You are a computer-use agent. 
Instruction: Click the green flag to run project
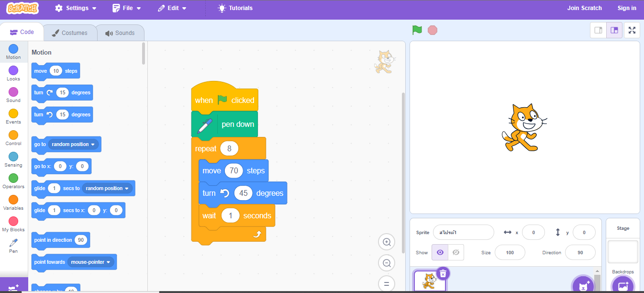point(417,30)
